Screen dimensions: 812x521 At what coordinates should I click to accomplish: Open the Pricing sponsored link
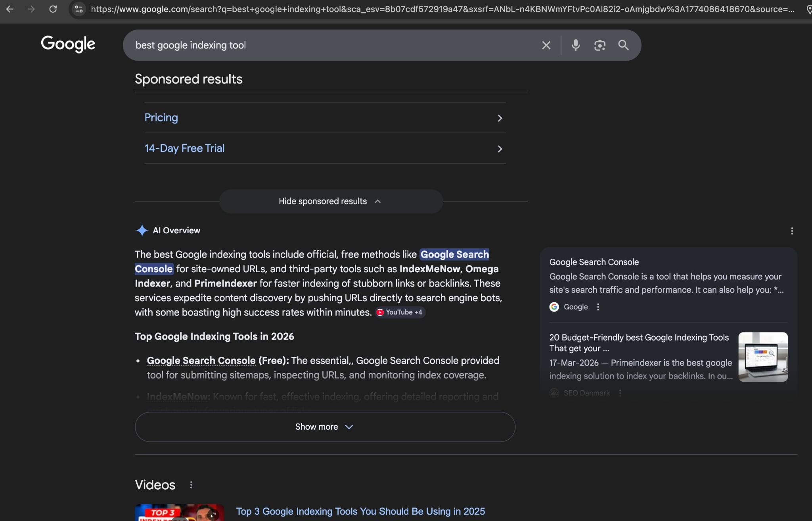tap(161, 117)
